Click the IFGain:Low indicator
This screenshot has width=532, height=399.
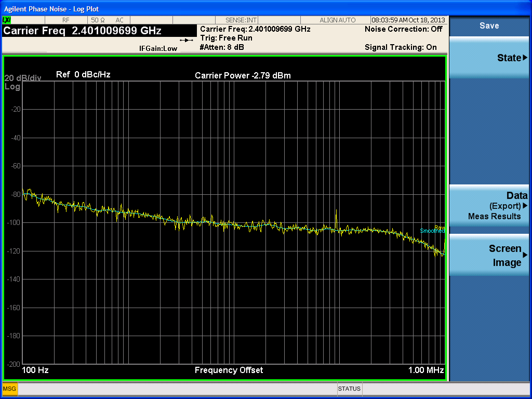[x=158, y=48]
